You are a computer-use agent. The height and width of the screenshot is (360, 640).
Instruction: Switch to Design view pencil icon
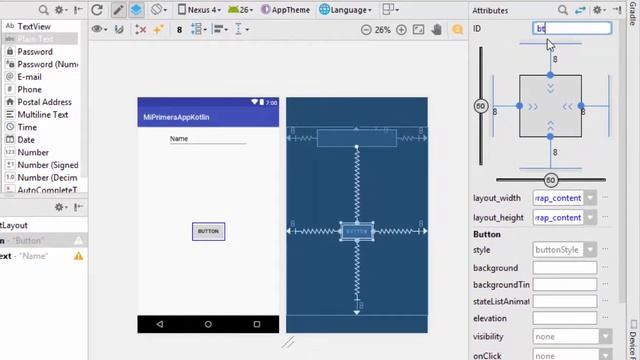(x=118, y=10)
